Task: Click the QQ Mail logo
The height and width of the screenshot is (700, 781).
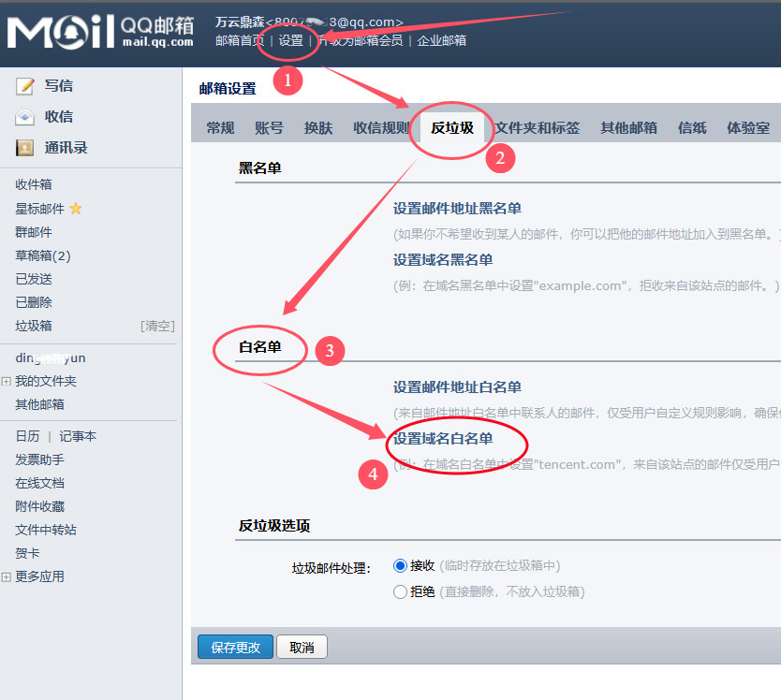Action: pos(100,32)
